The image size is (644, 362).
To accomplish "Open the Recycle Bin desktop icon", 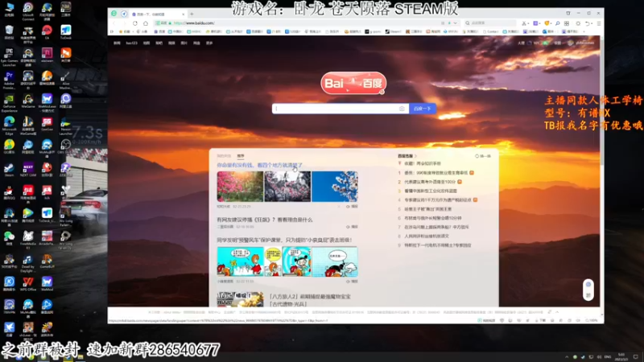I will pyautogui.click(x=9, y=32).
